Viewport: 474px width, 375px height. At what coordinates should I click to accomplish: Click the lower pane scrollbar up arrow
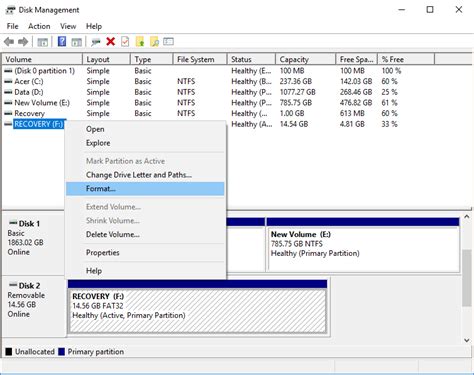467,217
